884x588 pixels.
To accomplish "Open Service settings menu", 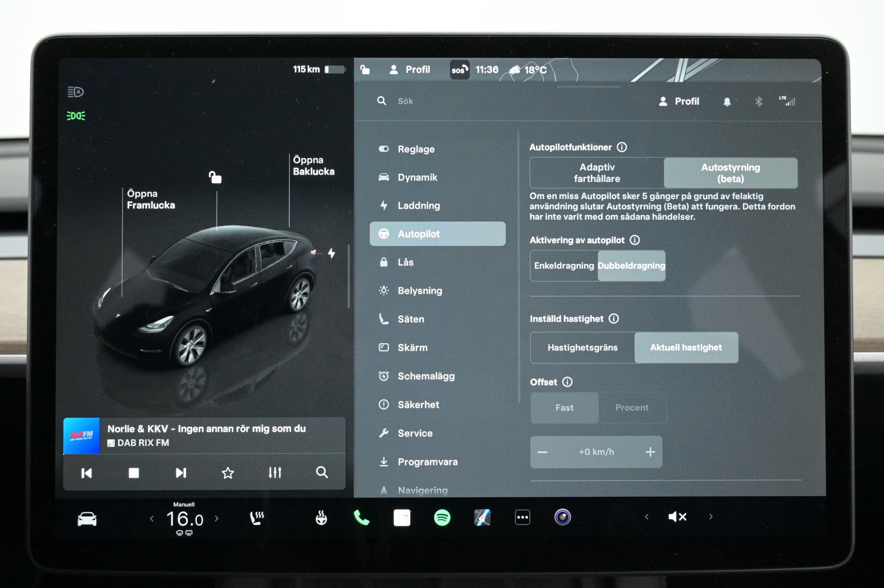I will (x=438, y=433).
